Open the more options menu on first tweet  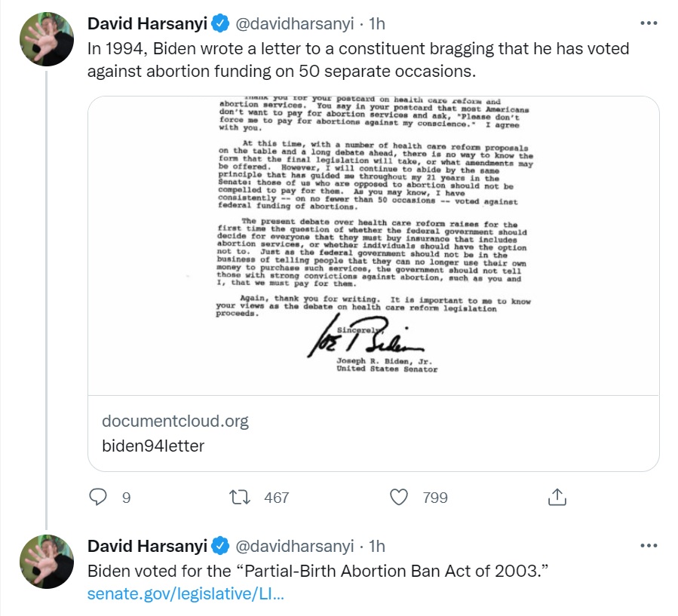pos(648,23)
